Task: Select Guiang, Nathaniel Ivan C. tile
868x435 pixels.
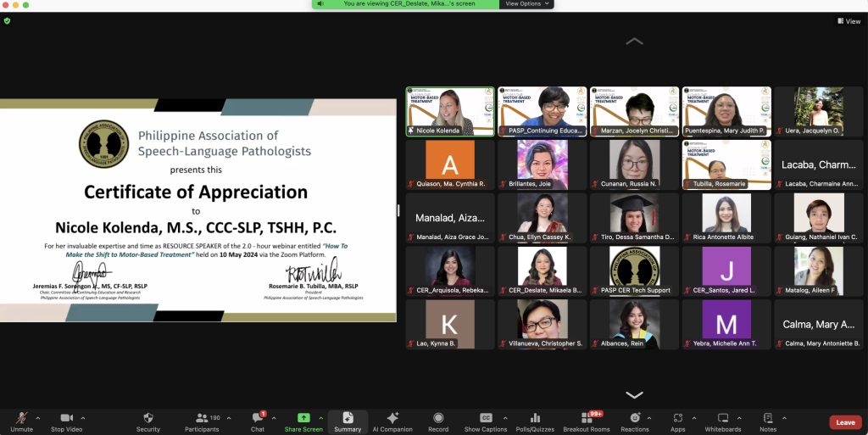Action: (x=819, y=218)
